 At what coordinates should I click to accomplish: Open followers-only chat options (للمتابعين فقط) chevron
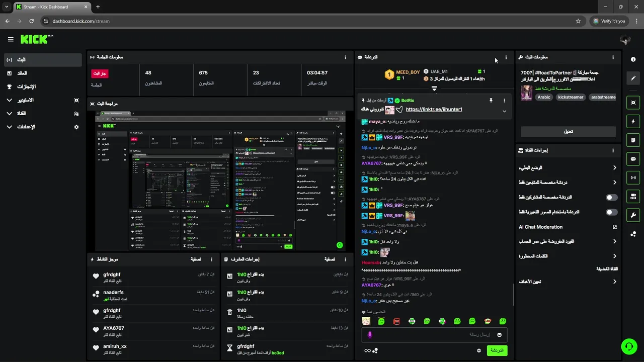click(614, 182)
